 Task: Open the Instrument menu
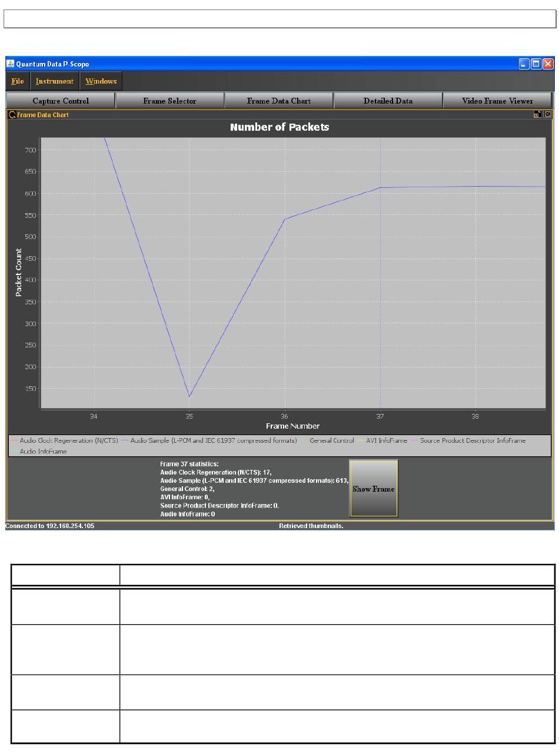point(54,81)
